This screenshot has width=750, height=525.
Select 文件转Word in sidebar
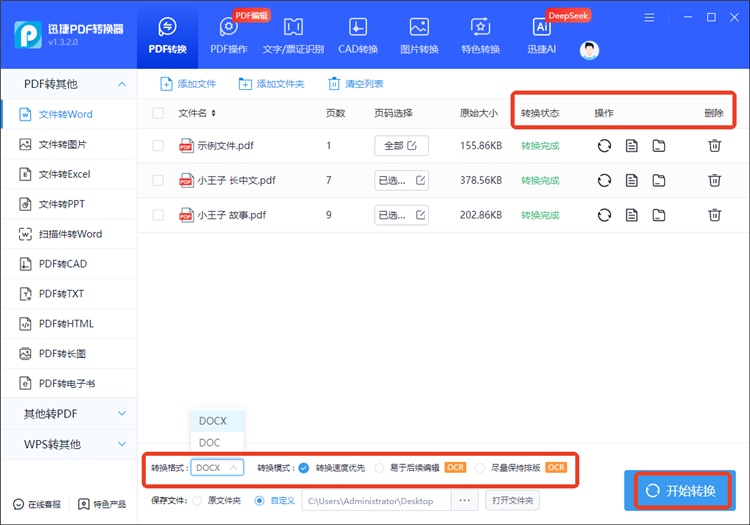click(69, 114)
